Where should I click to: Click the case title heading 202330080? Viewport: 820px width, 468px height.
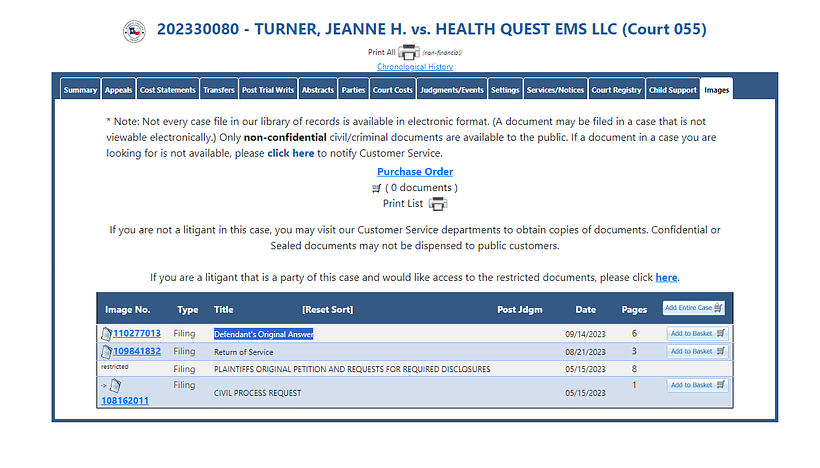(432, 29)
